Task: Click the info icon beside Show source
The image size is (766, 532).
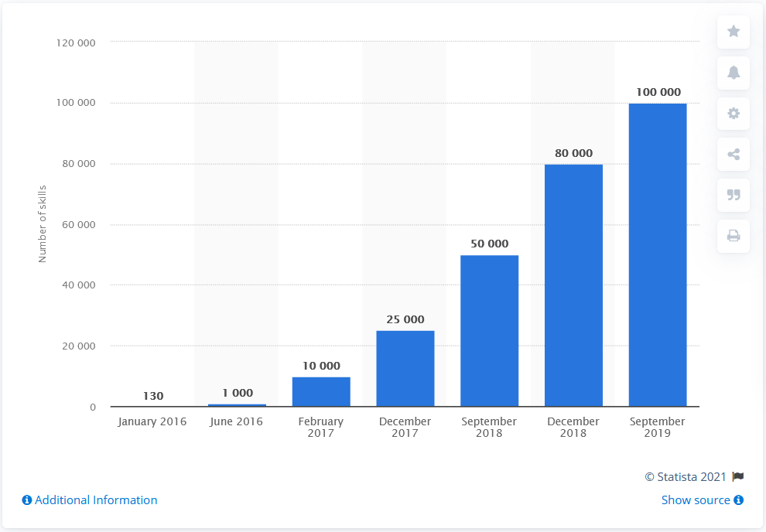Action: (738, 500)
